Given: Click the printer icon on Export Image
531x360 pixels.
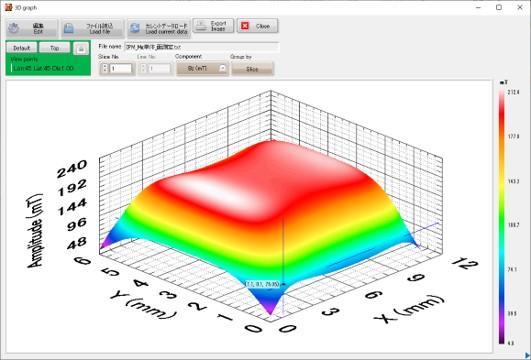Looking at the screenshot, I should pos(201,26).
